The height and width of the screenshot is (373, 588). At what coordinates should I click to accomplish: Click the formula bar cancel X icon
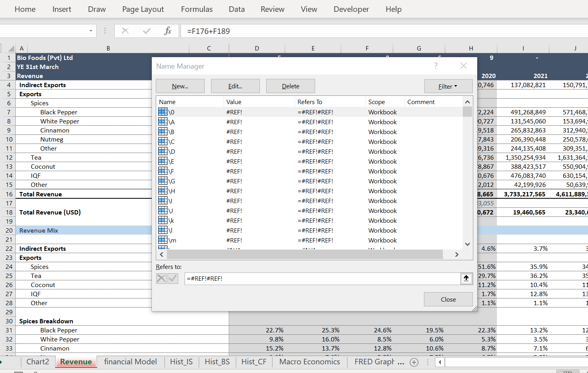pos(125,31)
